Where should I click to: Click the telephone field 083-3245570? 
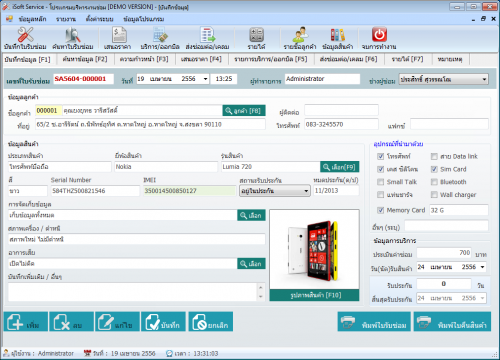tap(341, 124)
